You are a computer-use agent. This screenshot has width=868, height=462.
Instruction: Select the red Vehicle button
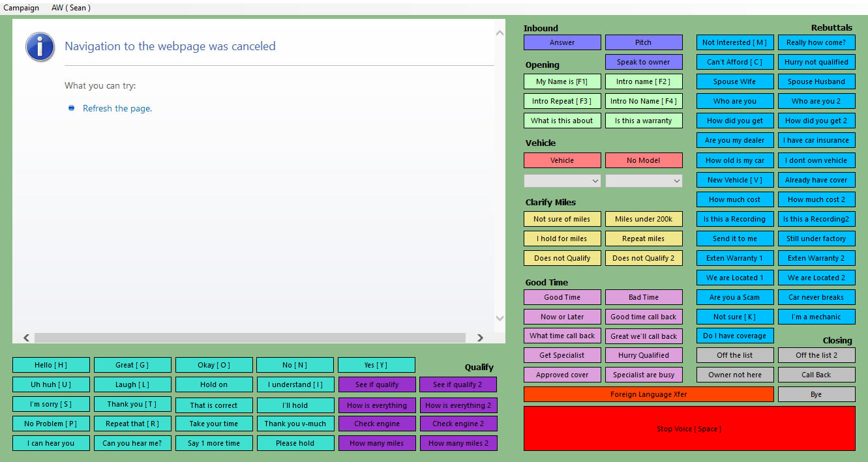click(x=562, y=160)
